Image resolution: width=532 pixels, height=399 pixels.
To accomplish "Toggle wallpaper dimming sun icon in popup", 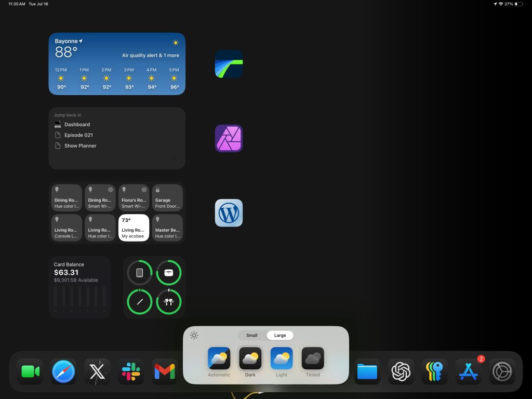I will [194, 336].
